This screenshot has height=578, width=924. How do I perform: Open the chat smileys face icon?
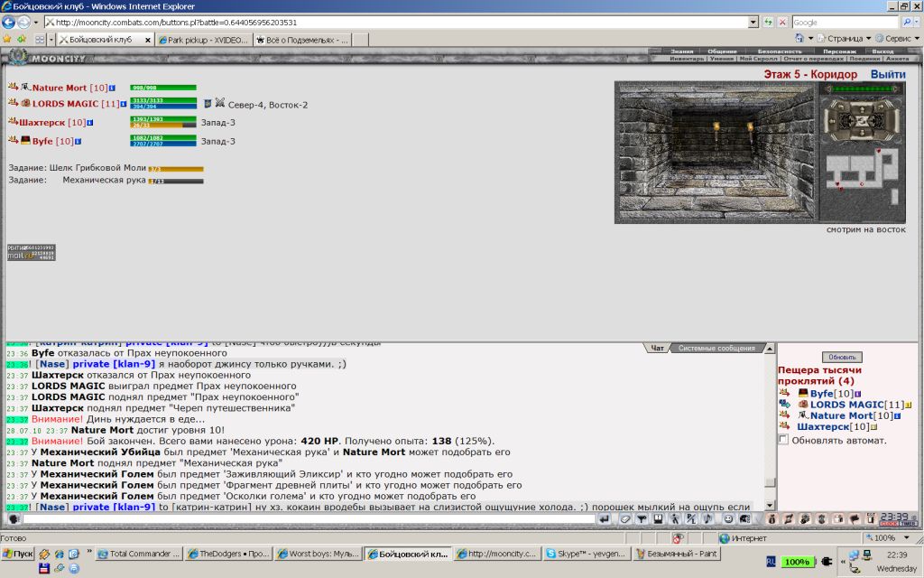[x=728, y=519]
